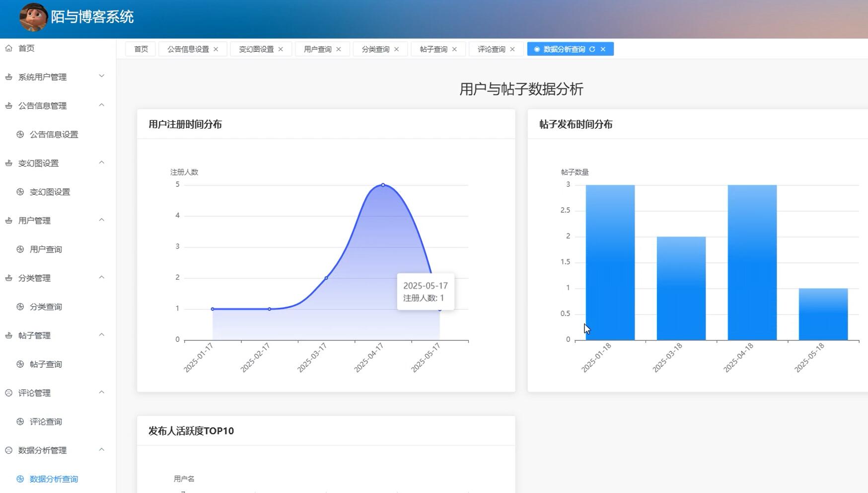Switch to the 首页 tab
The width and height of the screenshot is (868, 493).
[140, 49]
